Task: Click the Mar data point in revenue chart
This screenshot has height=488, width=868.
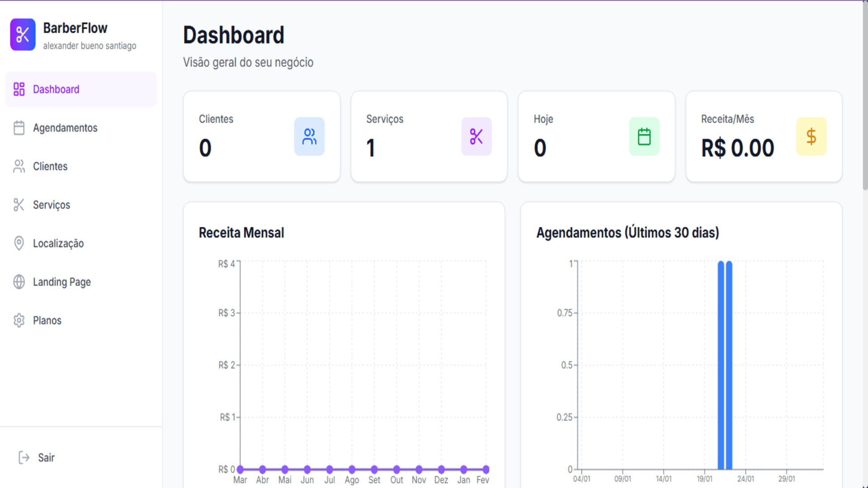Action: click(x=240, y=469)
